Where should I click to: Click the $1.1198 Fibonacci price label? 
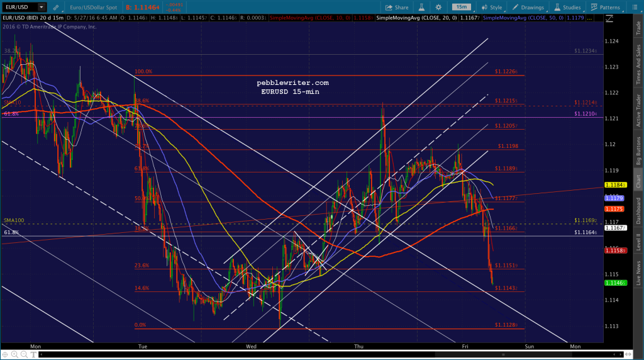point(508,146)
